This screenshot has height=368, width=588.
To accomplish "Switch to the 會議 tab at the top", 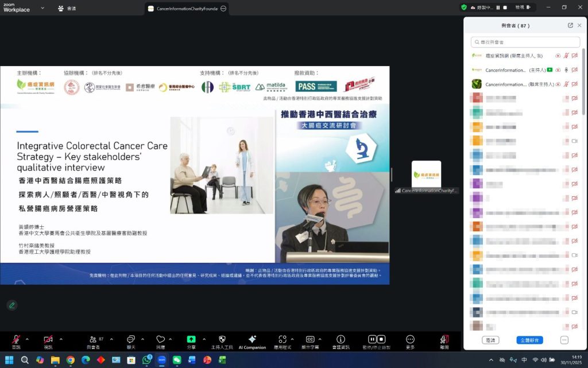I will coord(66,9).
